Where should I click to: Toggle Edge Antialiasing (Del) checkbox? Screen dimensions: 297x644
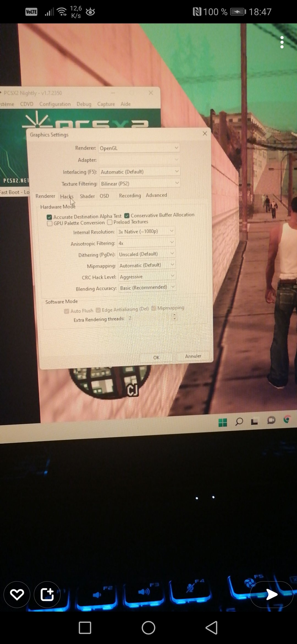[98, 310]
